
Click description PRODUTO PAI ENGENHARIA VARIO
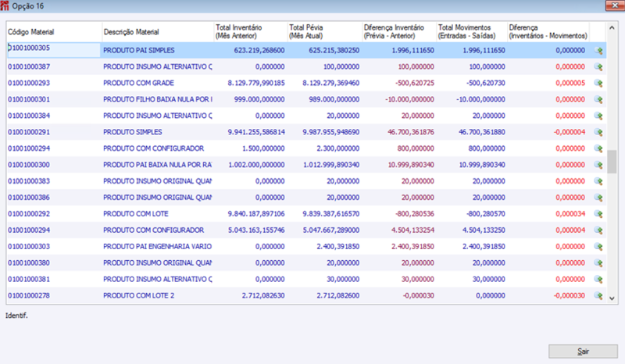(x=158, y=246)
